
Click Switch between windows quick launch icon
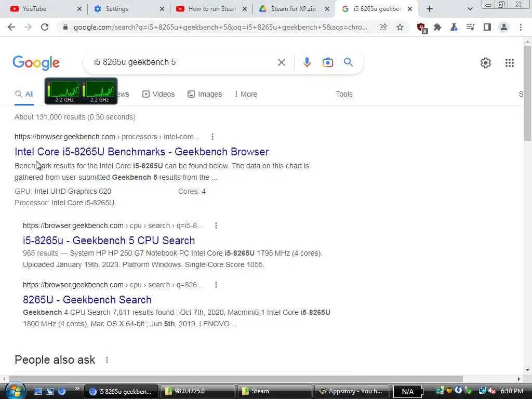click(49, 391)
